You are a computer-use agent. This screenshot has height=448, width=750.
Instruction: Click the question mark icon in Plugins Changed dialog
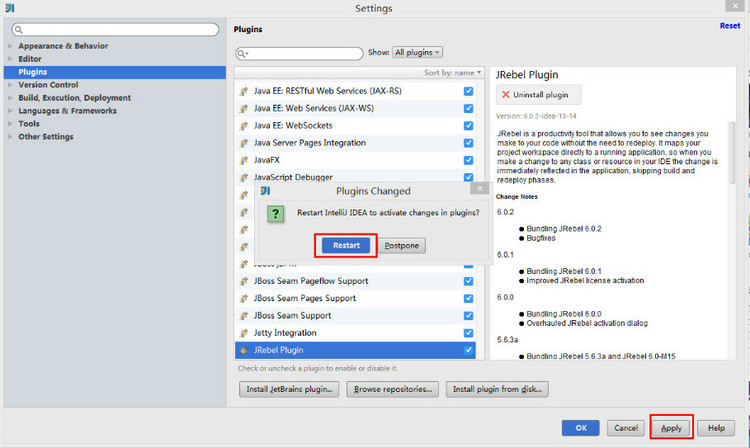point(276,214)
